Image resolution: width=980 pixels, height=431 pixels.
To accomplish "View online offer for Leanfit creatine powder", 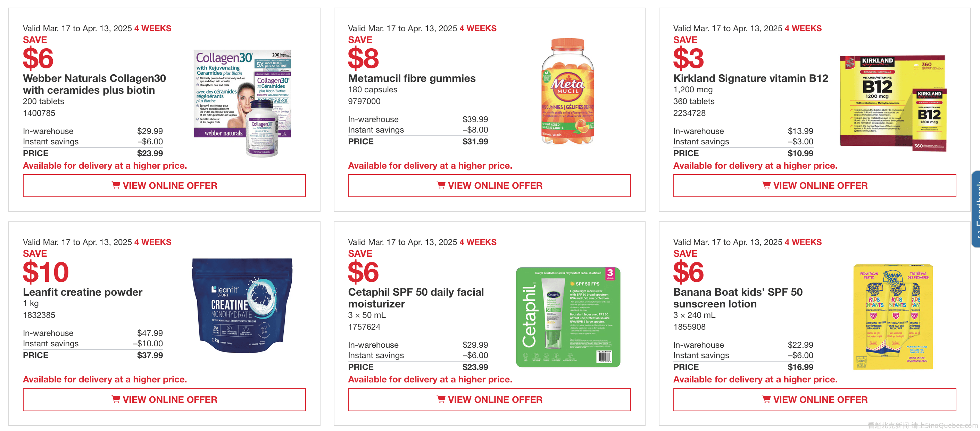I will pos(164,399).
